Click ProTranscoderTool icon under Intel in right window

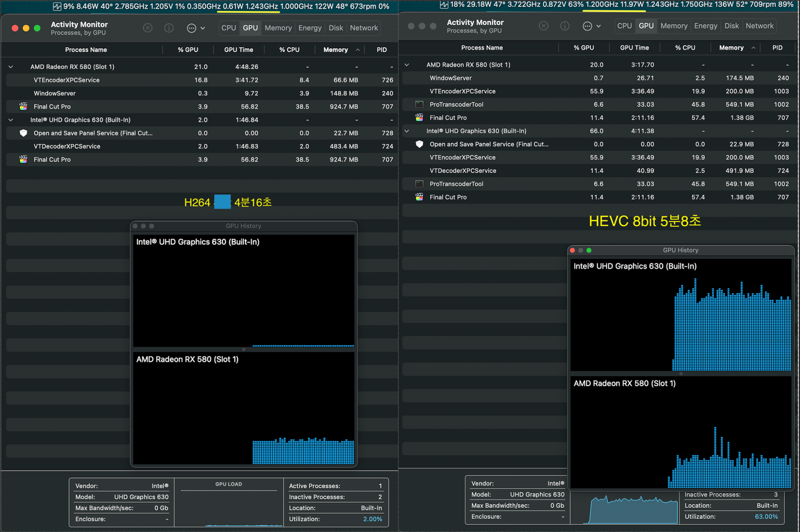[419, 184]
